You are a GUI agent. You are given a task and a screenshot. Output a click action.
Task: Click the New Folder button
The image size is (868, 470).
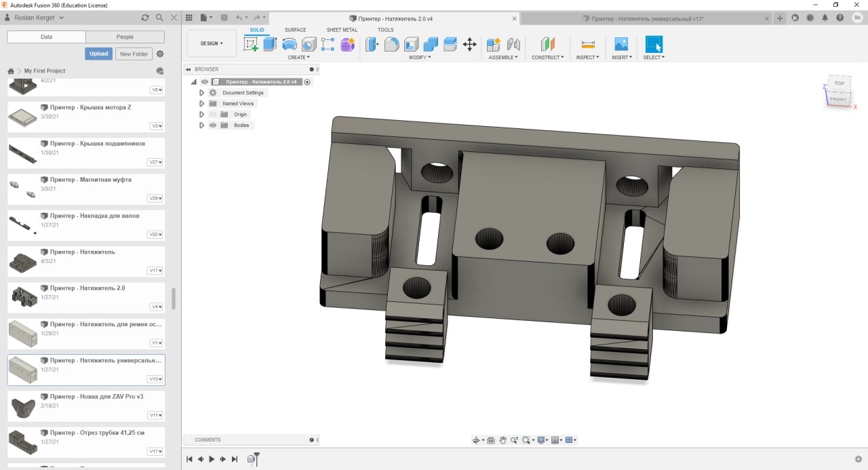(134, 54)
